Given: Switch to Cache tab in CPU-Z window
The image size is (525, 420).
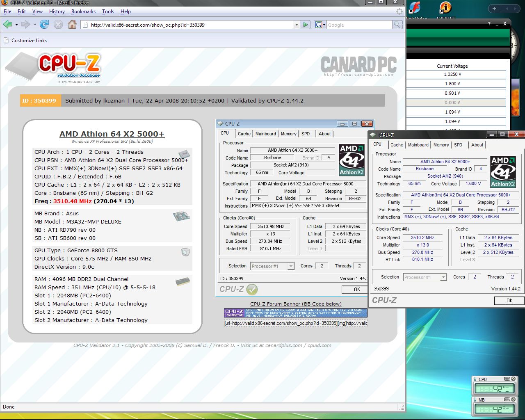Looking at the screenshot, I should 397,145.
